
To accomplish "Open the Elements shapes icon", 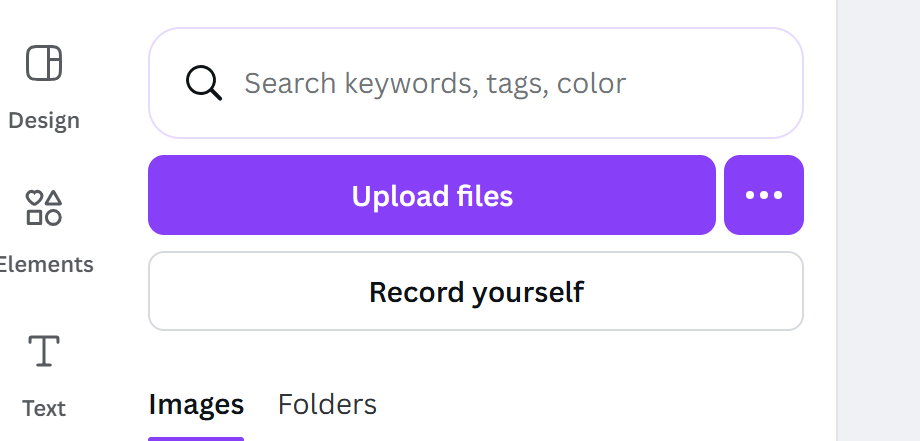I will pos(43,208).
